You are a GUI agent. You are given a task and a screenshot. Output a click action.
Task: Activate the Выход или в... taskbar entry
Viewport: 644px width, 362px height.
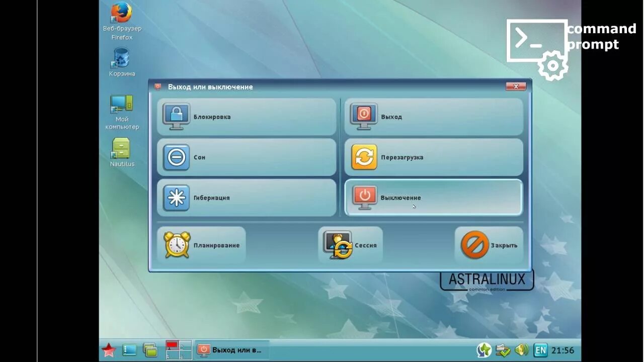tap(231, 350)
